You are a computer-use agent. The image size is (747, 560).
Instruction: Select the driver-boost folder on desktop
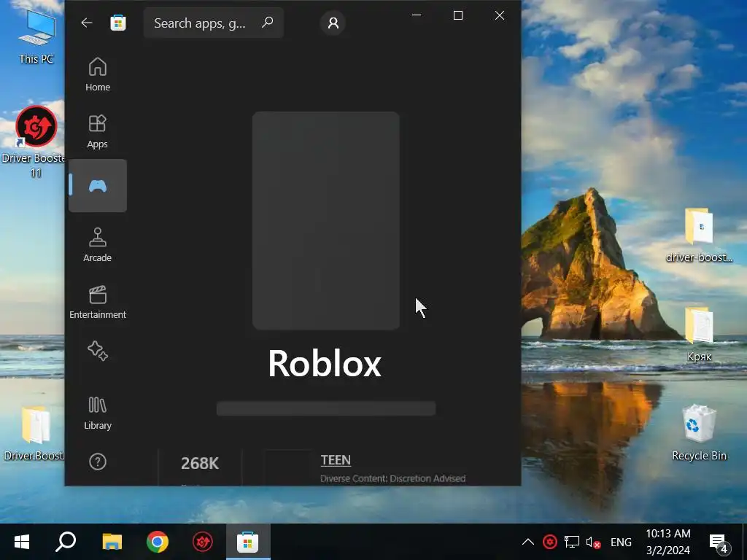[699, 236]
